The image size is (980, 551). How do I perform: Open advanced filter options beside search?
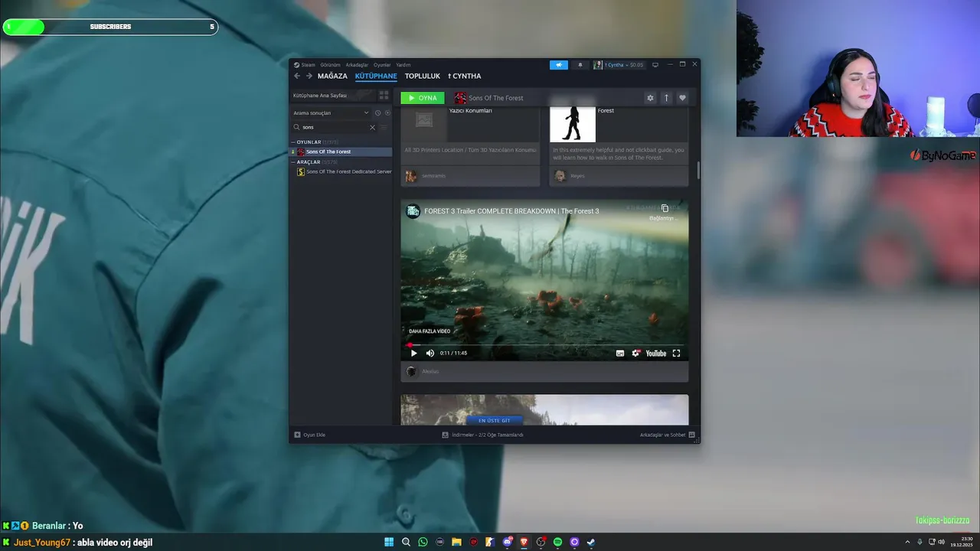(x=384, y=127)
